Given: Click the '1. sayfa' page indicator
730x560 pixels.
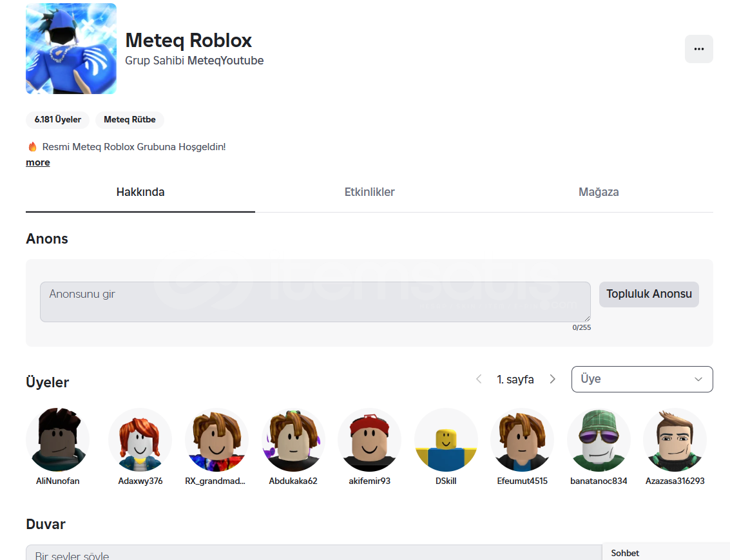Looking at the screenshot, I should (x=515, y=380).
